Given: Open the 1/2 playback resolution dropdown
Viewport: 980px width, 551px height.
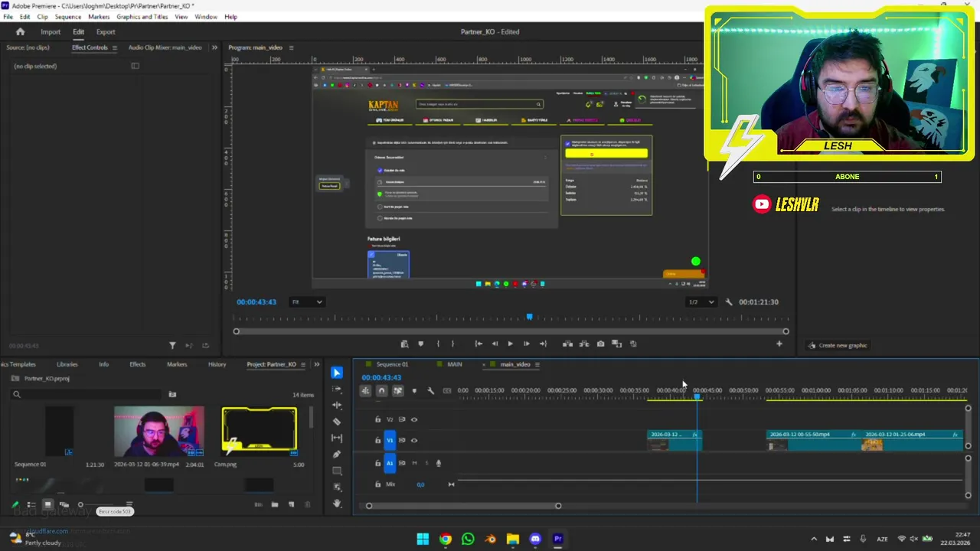Looking at the screenshot, I should [x=701, y=302].
